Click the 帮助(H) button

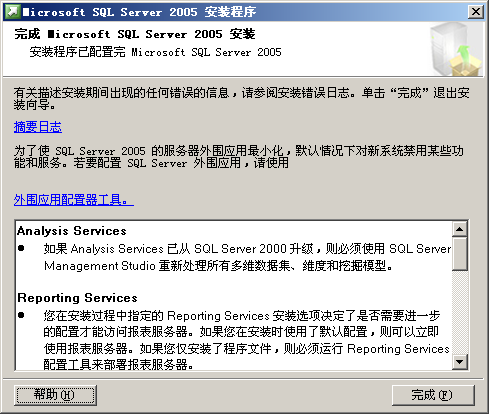pos(55,395)
